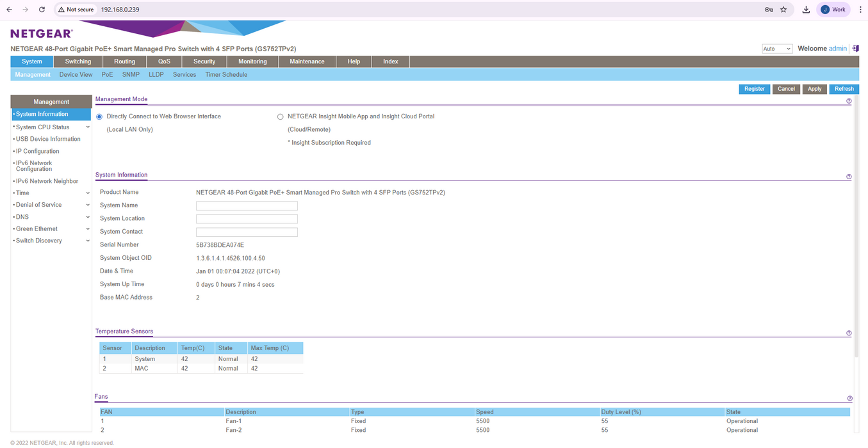The image size is (868, 448).
Task: Go to the SNMP submenu
Action: pyautogui.click(x=131, y=75)
